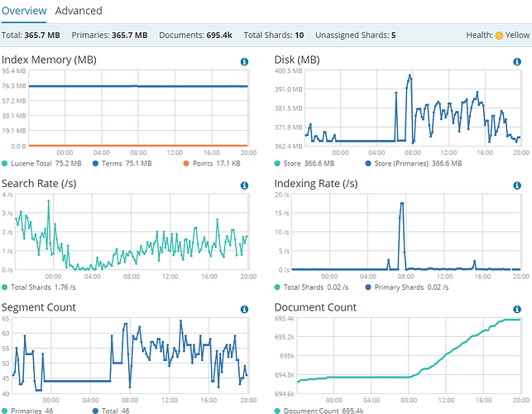Screen dimensions: 532x414
Task: Click the Search Rate peak near 4 /s
Action: (x=49, y=201)
